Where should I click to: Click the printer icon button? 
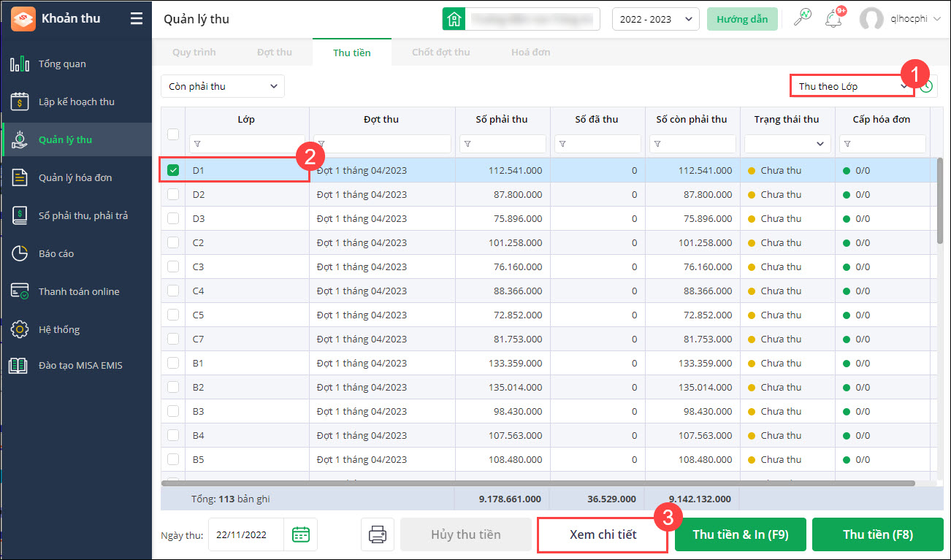point(378,534)
